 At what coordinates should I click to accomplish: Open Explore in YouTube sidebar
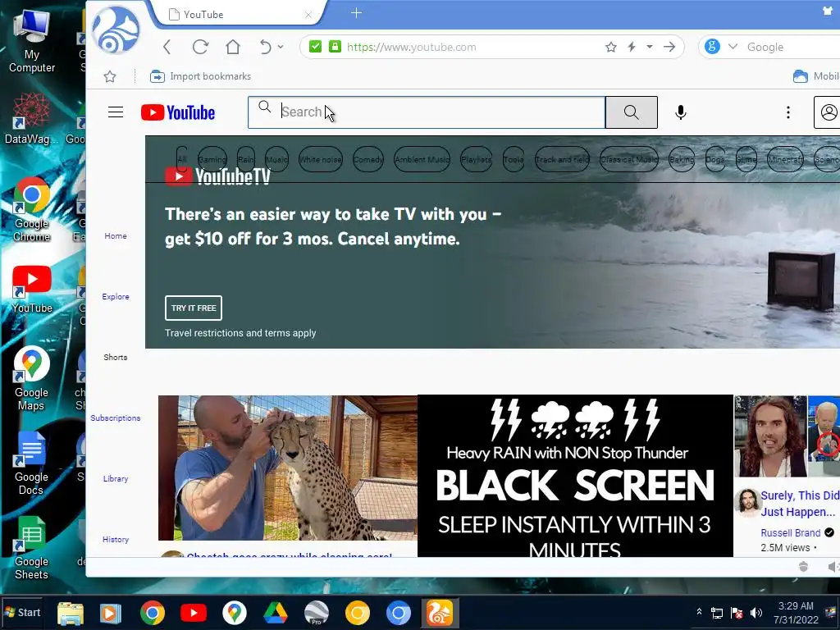(116, 296)
